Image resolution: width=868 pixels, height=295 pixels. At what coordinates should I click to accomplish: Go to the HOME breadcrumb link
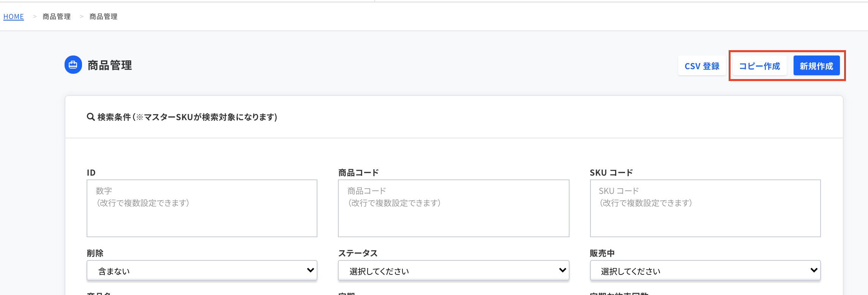coord(14,17)
